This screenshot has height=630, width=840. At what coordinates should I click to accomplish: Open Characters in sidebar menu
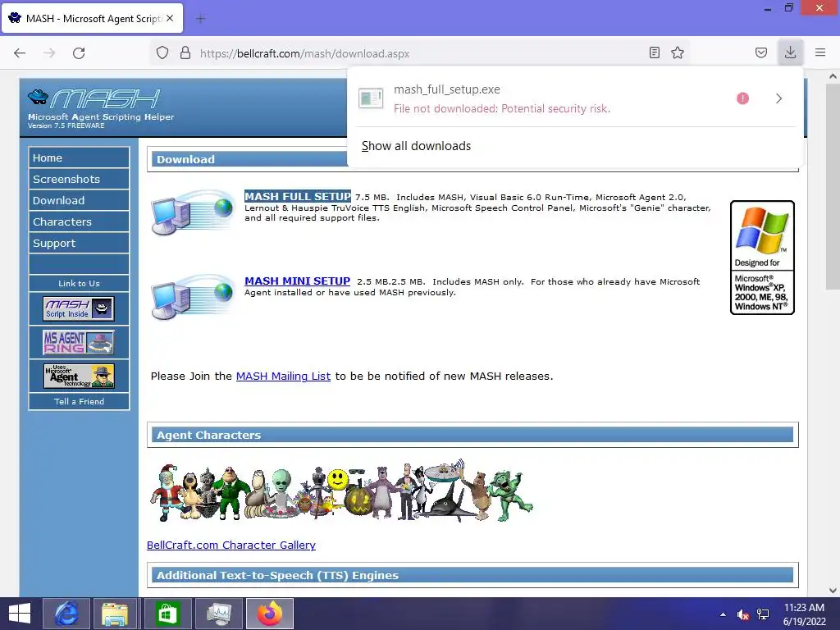coord(79,221)
